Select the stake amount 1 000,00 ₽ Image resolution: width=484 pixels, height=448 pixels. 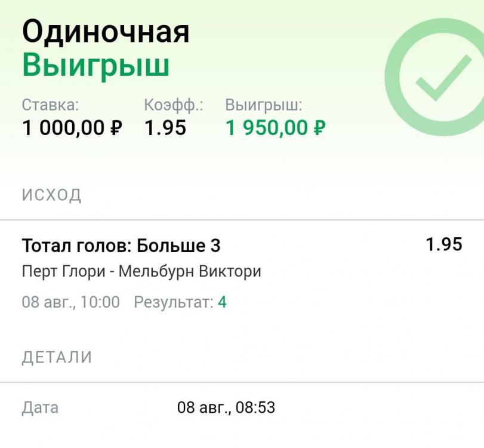tap(72, 127)
